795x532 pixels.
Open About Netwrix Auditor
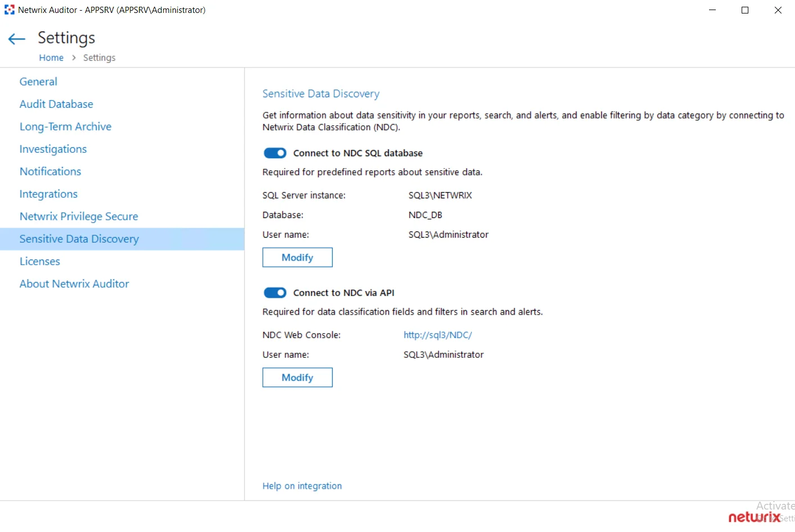coord(74,284)
